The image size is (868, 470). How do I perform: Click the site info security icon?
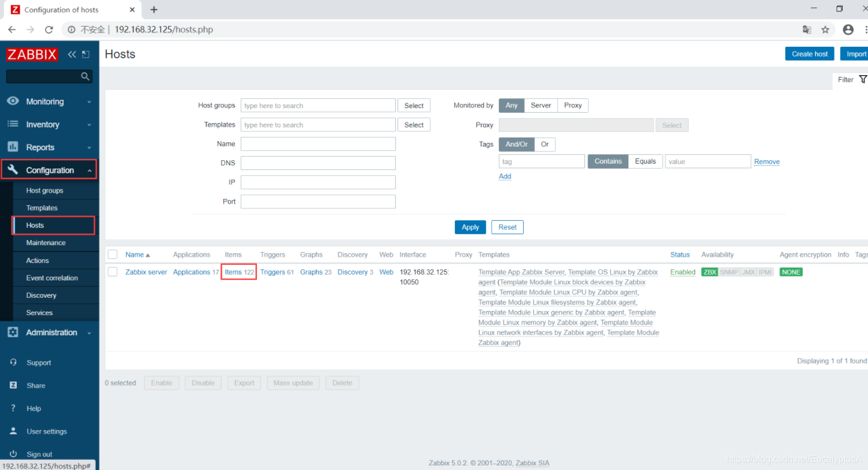point(72,29)
